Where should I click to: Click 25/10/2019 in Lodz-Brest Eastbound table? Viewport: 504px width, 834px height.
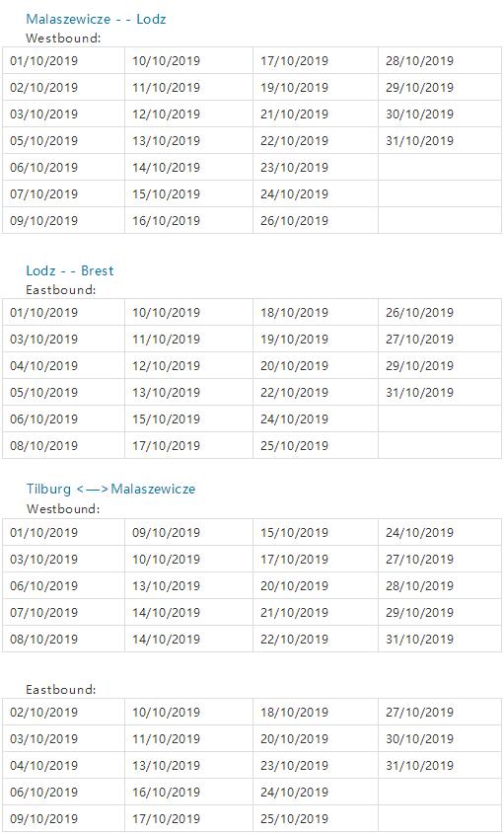pos(294,445)
